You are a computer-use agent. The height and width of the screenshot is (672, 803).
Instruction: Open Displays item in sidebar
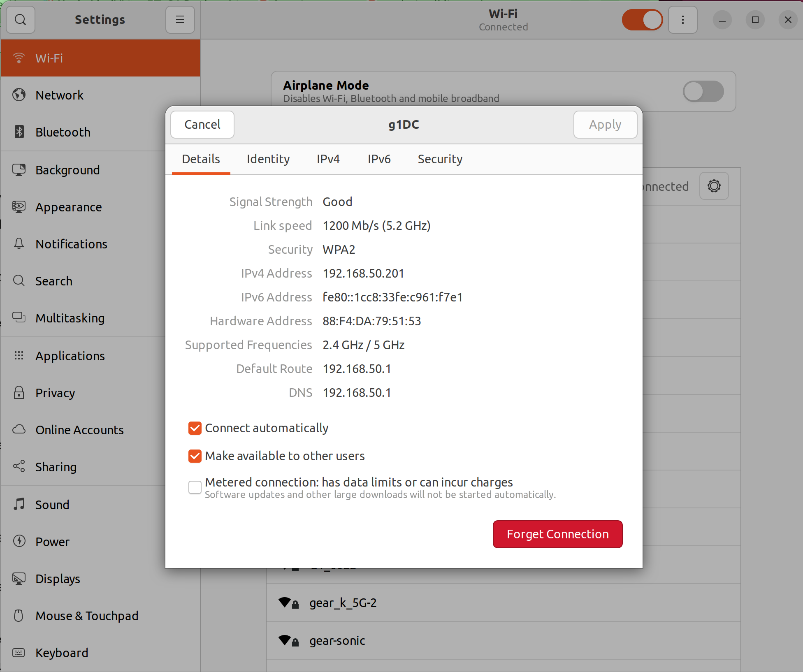pyautogui.click(x=57, y=579)
